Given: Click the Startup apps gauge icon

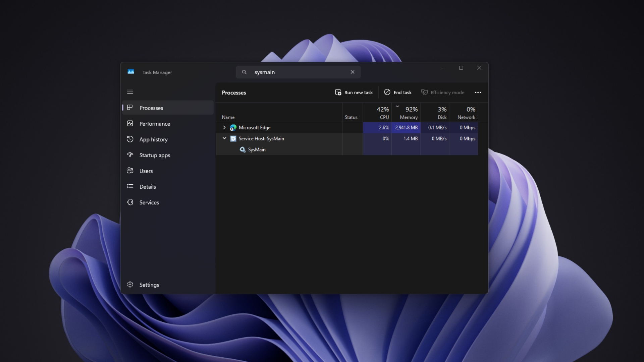Looking at the screenshot, I should (x=130, y=155).
